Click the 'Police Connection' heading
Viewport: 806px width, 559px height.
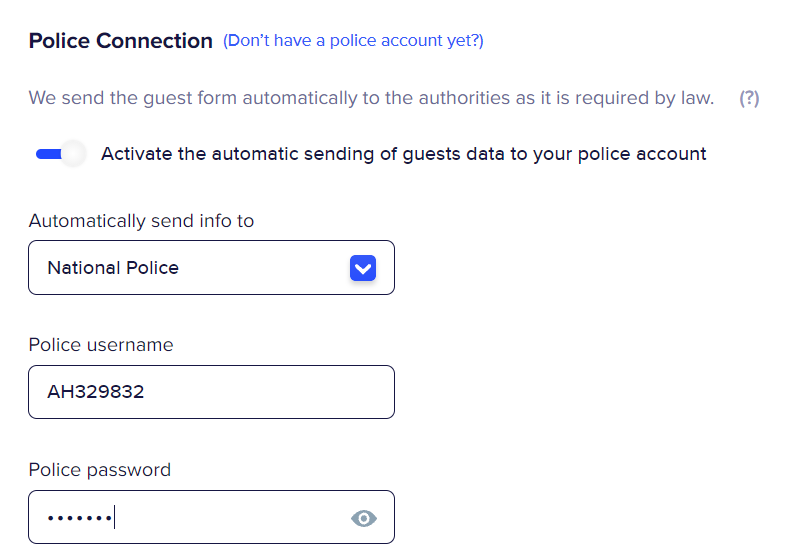coord(120,41)
